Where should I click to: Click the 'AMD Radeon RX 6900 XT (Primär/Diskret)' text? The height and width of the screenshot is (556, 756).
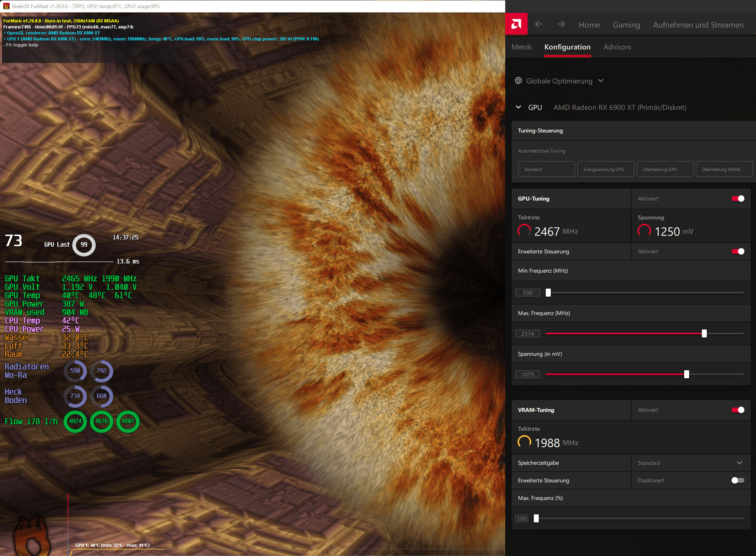(620, 107)
